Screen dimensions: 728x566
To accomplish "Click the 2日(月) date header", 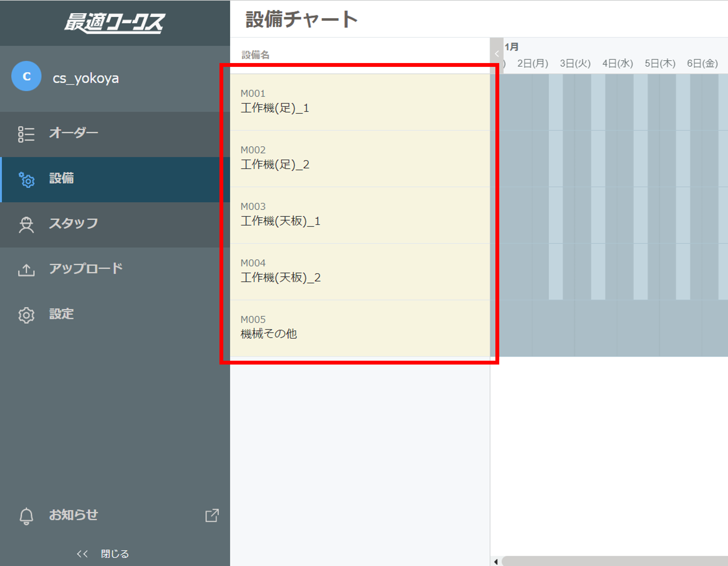I will click(x=533, y=63).
